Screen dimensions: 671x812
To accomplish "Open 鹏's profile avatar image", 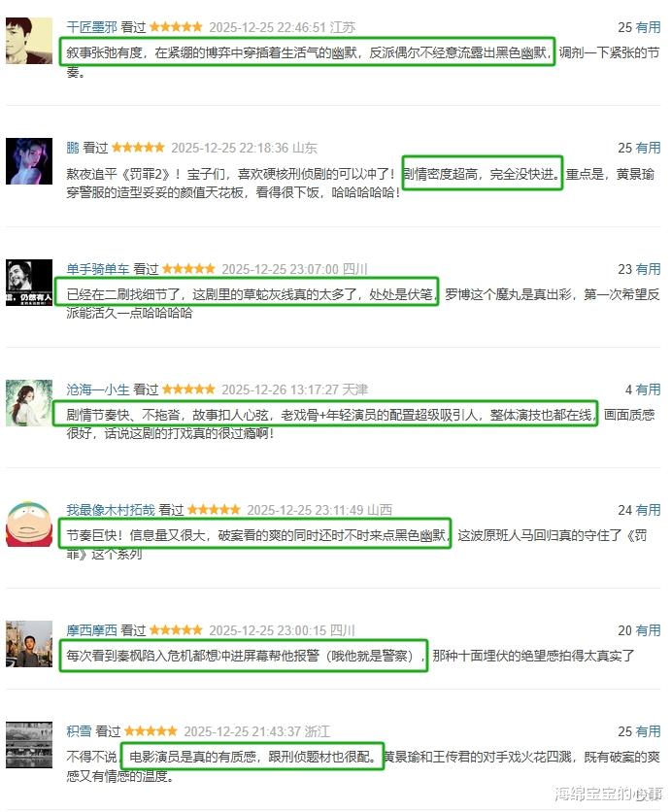I will point(29,161).
